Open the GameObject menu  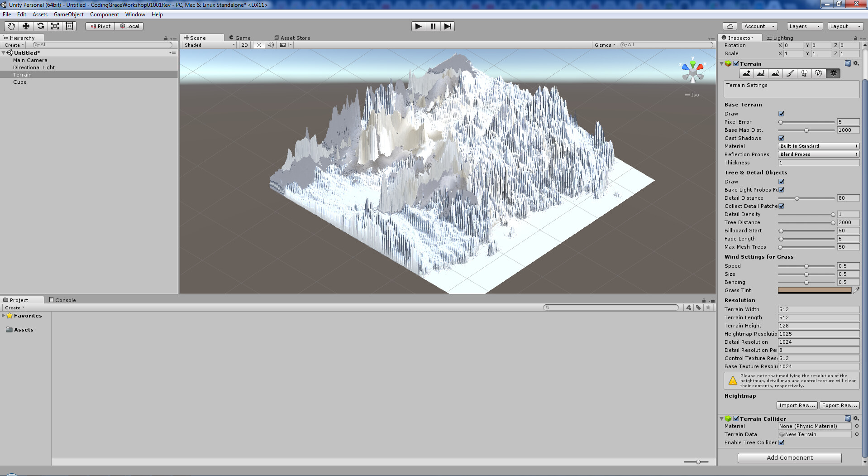pos(69,14)
